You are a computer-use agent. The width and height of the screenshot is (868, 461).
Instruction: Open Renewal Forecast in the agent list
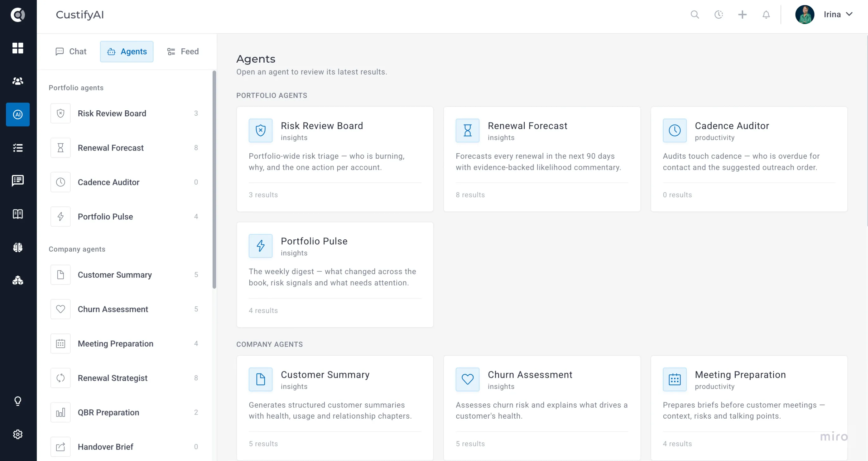[x=125, y=148]
